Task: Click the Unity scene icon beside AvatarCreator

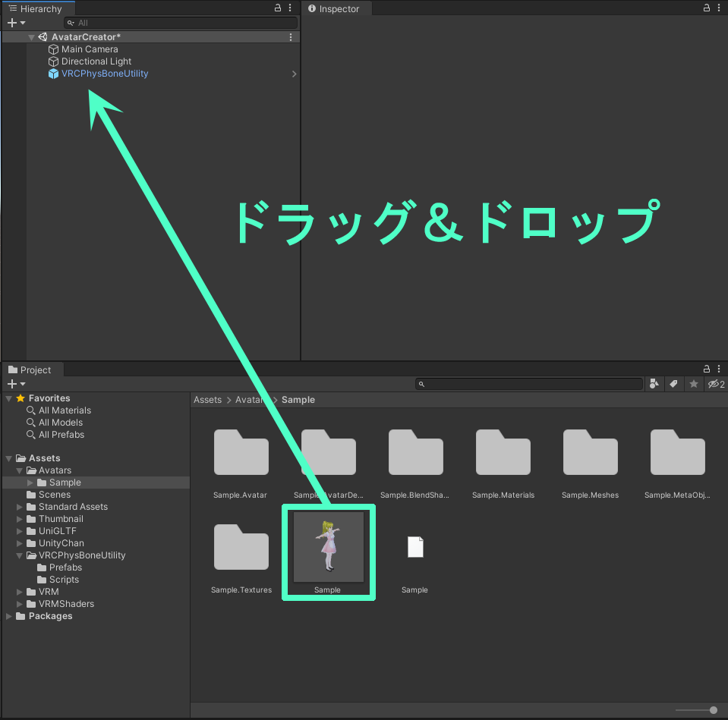Action: pos(42,36)
